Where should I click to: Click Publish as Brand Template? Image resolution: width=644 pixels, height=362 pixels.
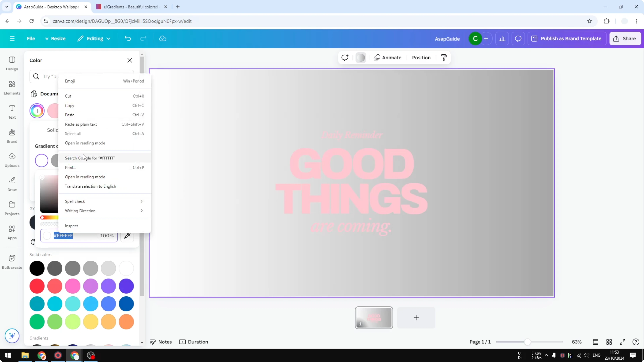tap(567, 38)
